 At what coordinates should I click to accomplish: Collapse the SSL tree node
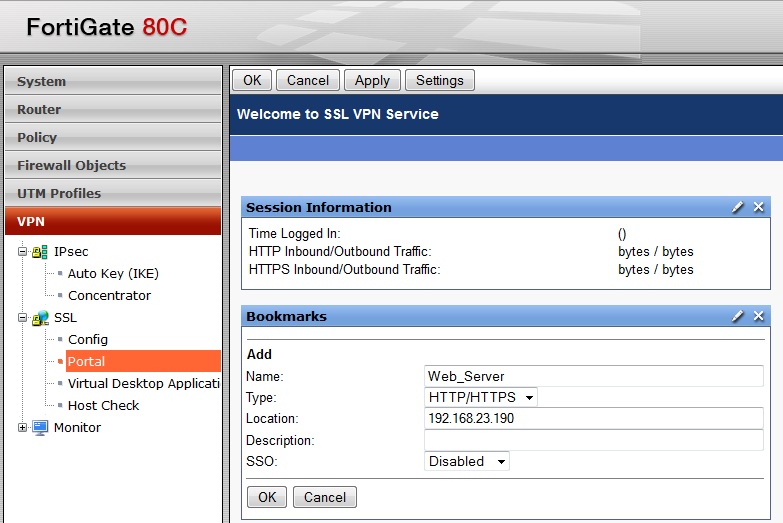point(22,318)
